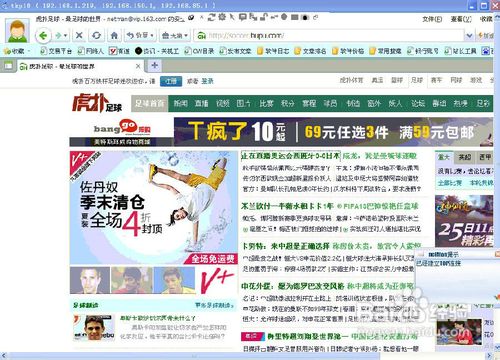Open the first player photo under the ad
Screen dimensions: 500x360
click(x=90, y=280)
